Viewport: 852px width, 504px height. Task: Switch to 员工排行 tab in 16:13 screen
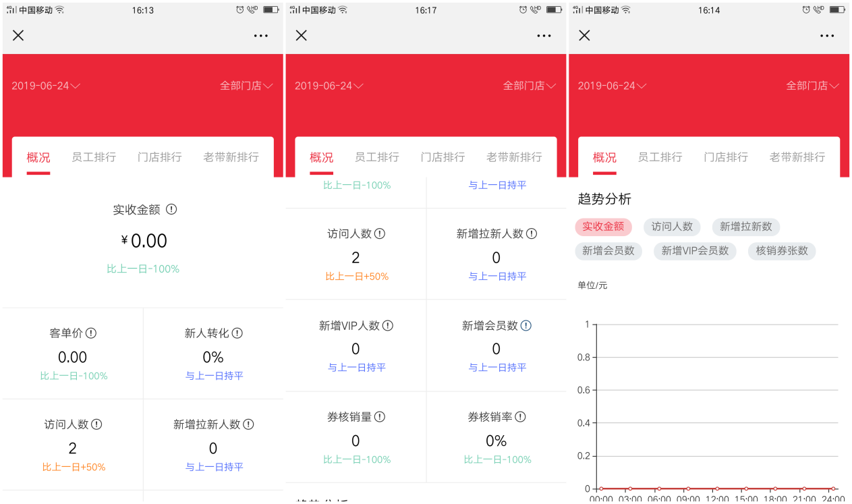(x=94, y=157)
